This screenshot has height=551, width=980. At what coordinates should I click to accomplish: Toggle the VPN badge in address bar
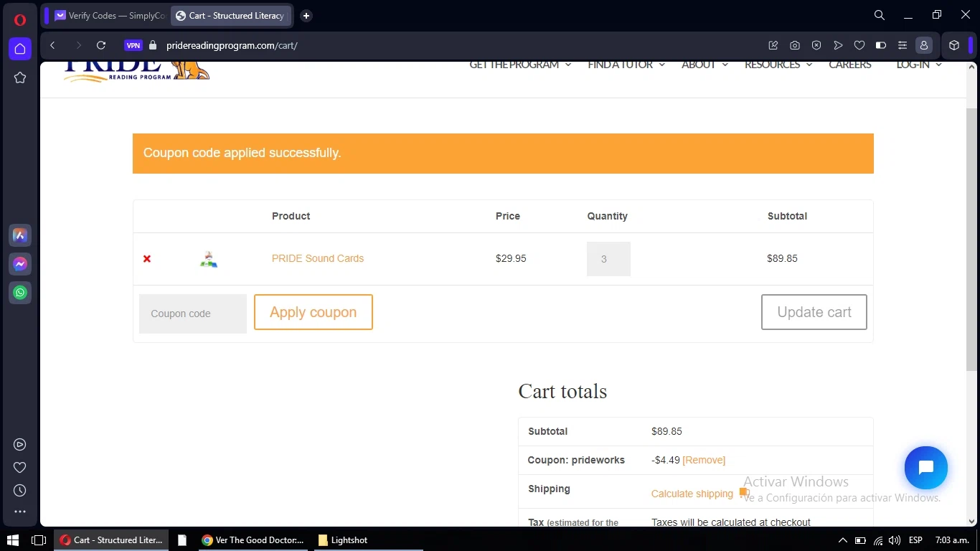point(133,45)
